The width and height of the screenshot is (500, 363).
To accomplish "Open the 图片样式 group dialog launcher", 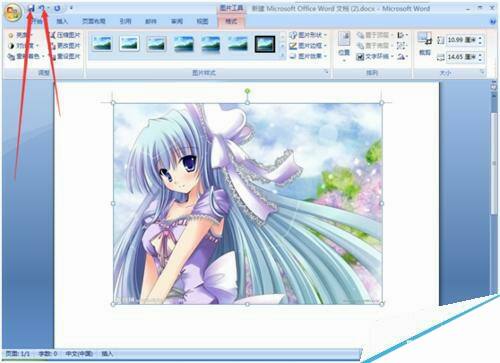I will (x=326, y=72).
